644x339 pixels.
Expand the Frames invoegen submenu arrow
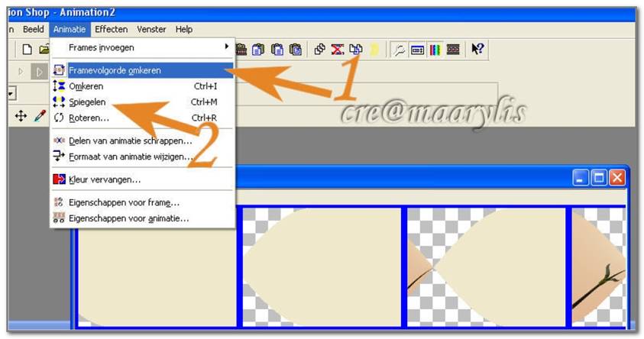click(226, 47)
